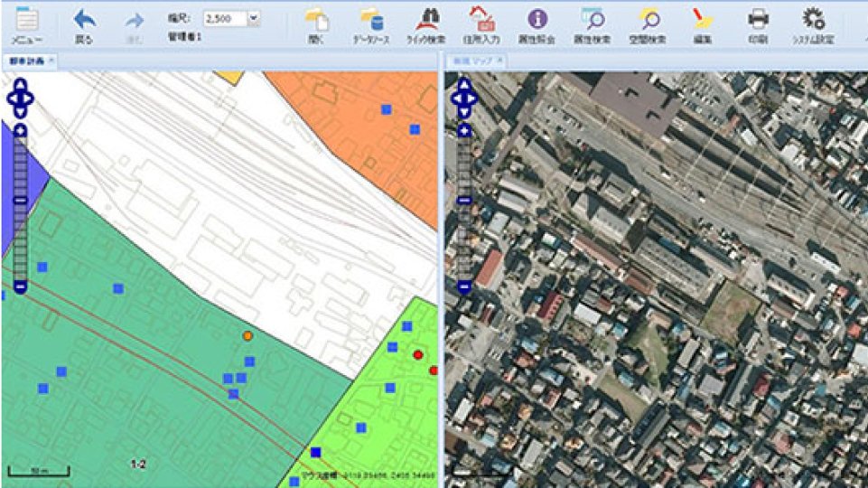The image size is (868, 488).
Task: Click the 開く open folder icon
Action: click(x=316, y=22)
